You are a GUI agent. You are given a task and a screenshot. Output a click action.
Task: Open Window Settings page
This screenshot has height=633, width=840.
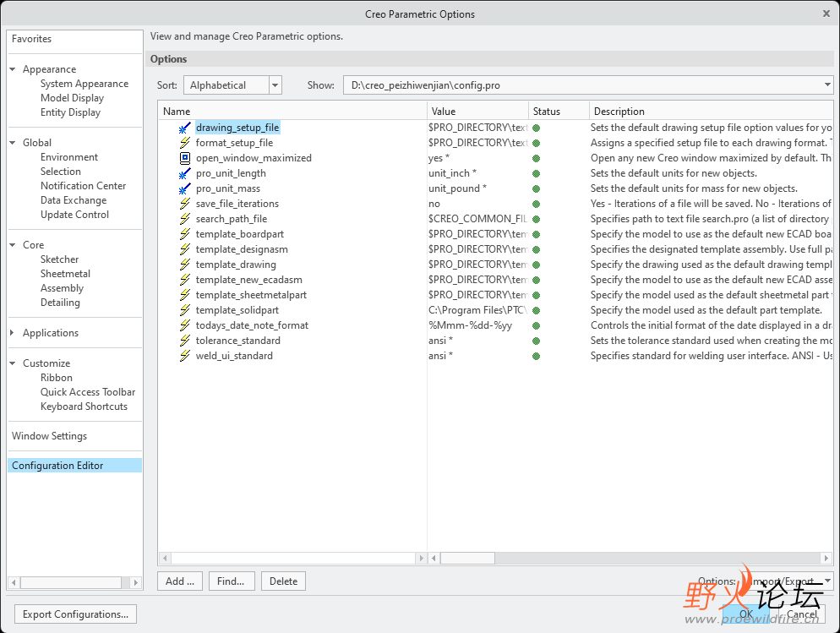(49, 436)
